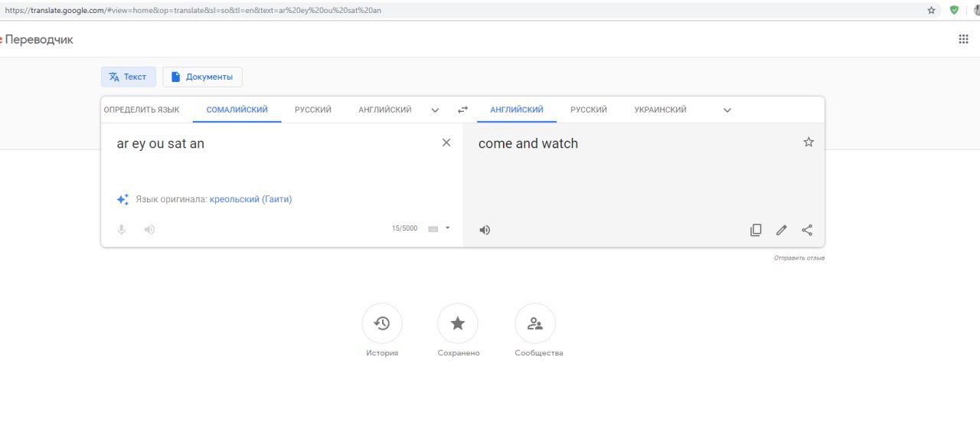
Task: Select Украинский as target language
Action: pos(661,110)
